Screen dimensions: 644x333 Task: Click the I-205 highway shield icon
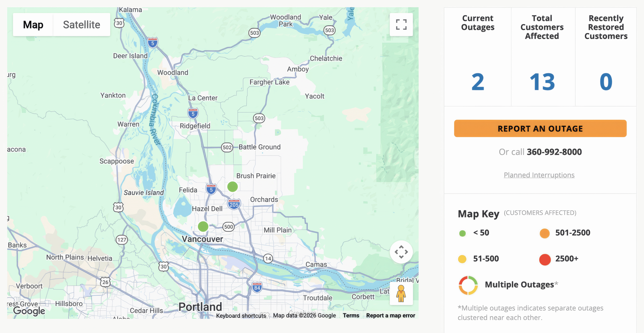(x=234, y=204)
